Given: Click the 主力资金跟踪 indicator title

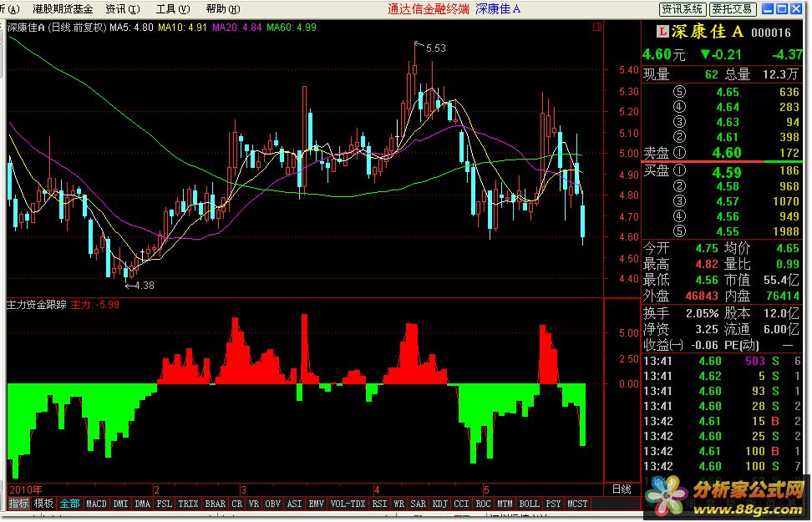Looking at the screenshot, I should [36, 305].
